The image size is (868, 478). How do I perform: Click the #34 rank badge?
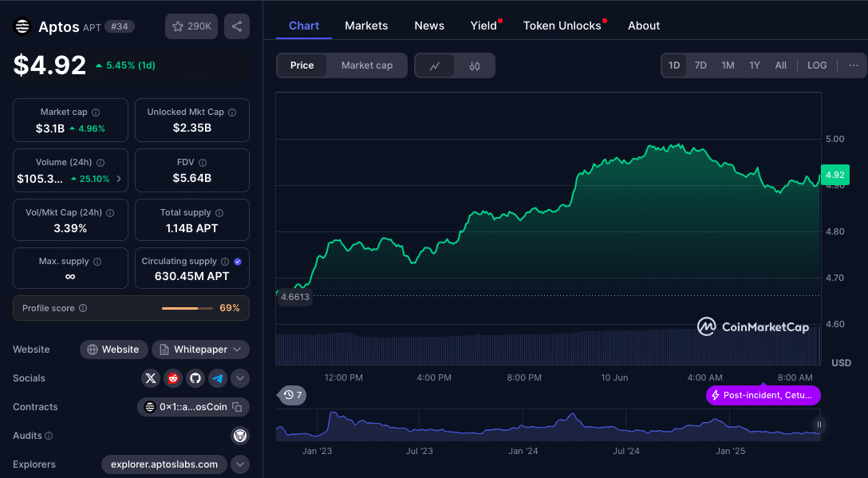pyautogui.click(x=119, y=26)
